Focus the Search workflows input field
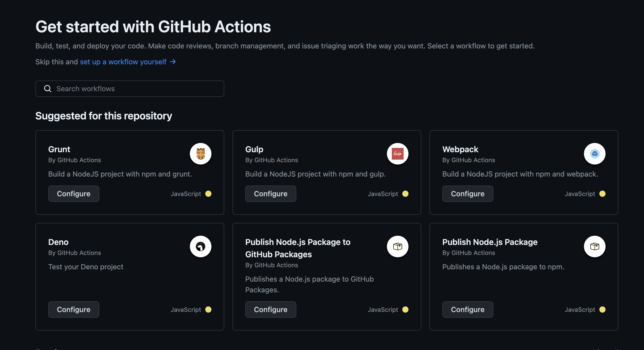This screenshot has width=644, height=350. click(x=130, y=89)
